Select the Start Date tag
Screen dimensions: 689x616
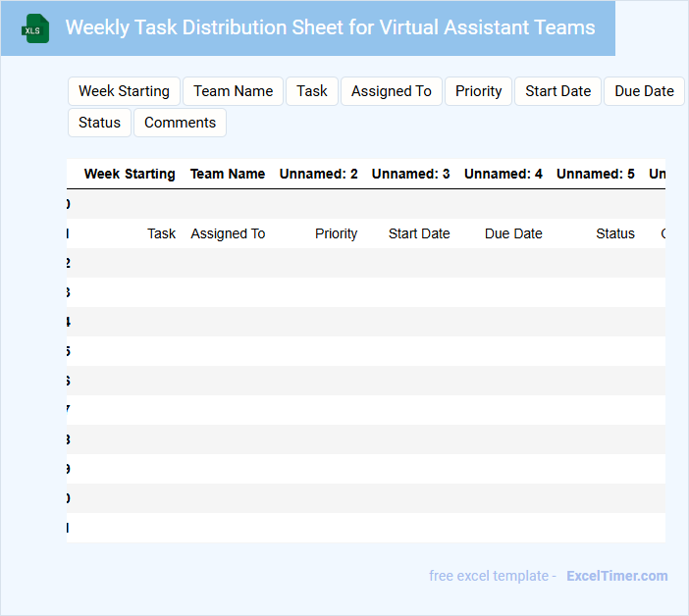pos(557,91)
